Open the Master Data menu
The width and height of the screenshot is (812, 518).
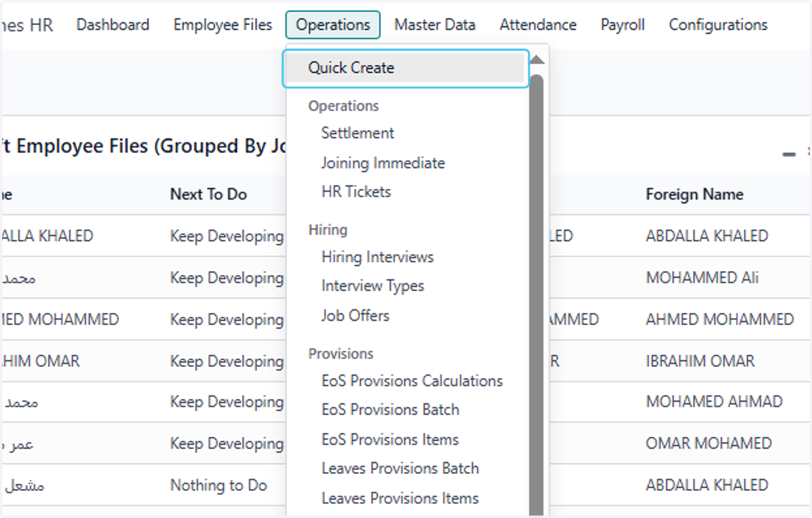click(x=435, y=25)
